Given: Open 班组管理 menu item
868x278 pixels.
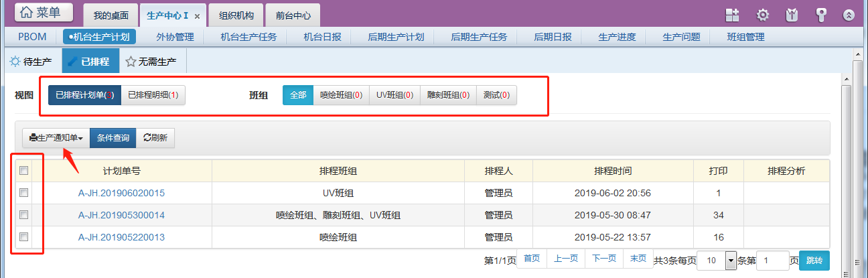Looking at the screenshot, I should pos(745,37).
